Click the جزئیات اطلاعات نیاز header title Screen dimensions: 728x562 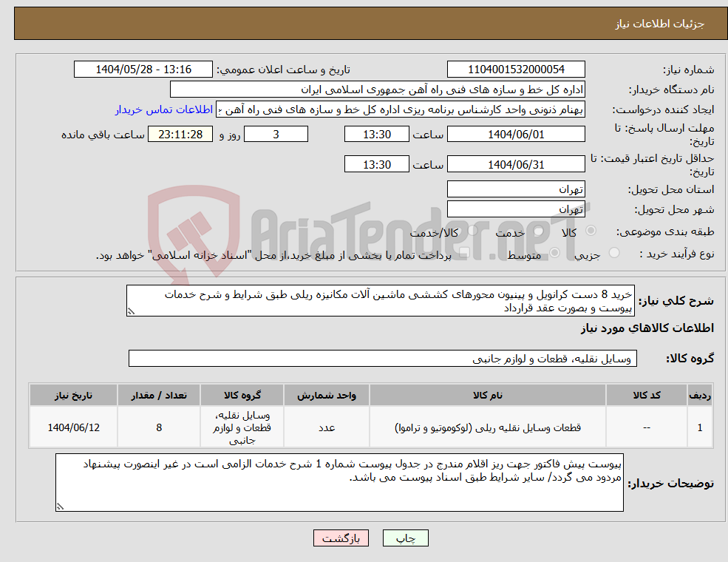[660, 24]
